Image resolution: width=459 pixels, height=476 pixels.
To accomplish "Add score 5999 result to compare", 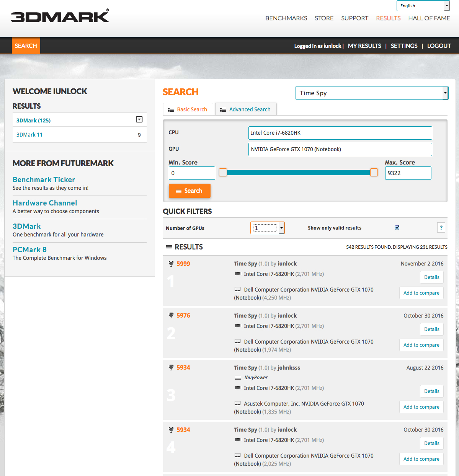I will click(x=421, y=293).
